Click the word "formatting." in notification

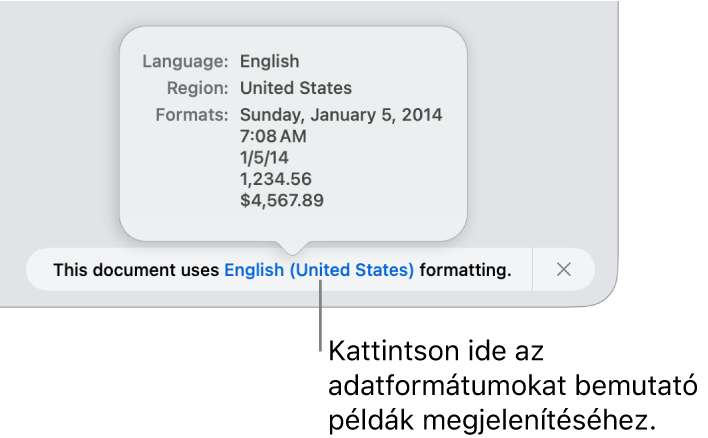(x=465, y=270)
